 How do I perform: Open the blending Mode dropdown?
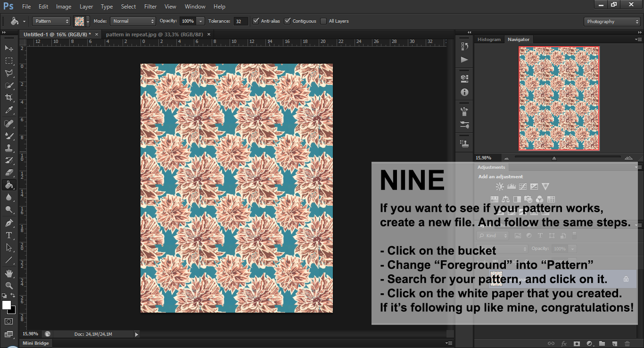point(132,21)
